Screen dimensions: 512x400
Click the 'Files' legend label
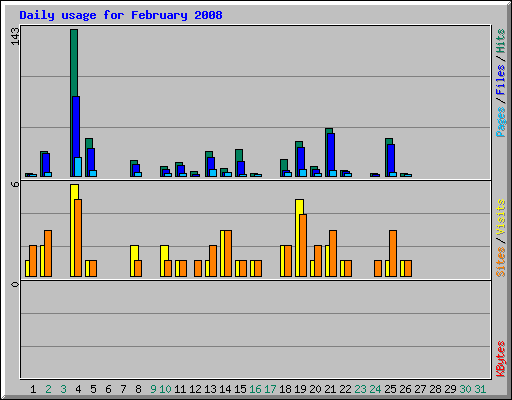click(500, 80)
